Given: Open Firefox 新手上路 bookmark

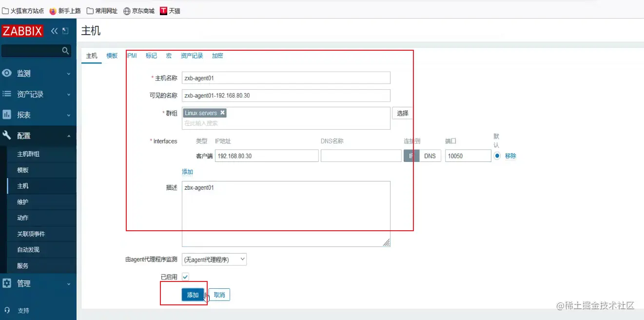Looking at the screenshot, I should pos(65,11).
